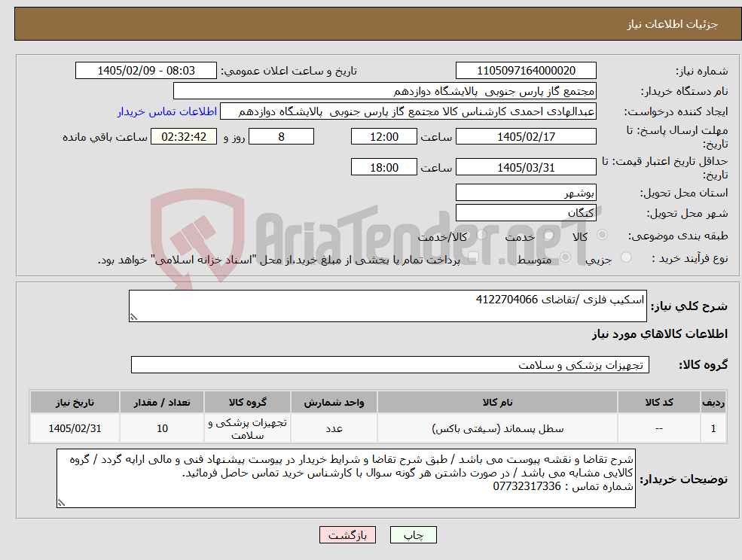Click the row number cell 1
742x560 pixels.
(713, 428)
